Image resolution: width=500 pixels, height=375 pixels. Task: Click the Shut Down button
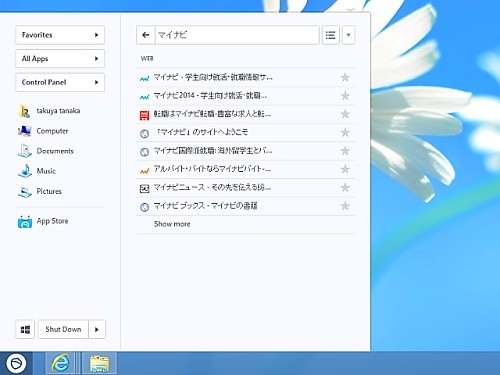63,329
